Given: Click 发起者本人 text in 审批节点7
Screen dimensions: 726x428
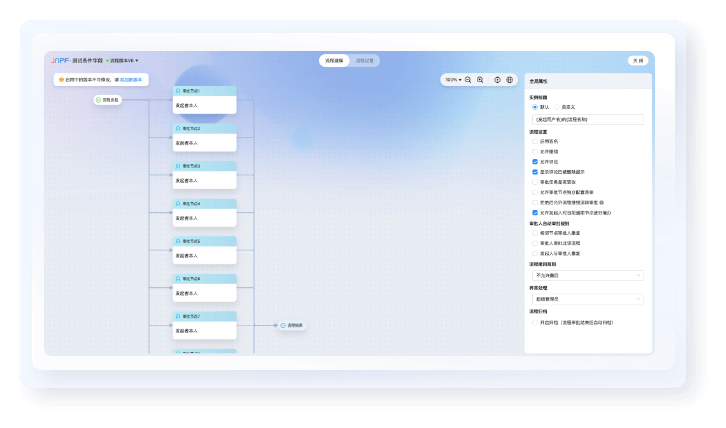Looking at the screenshot, I should point(187,331).
